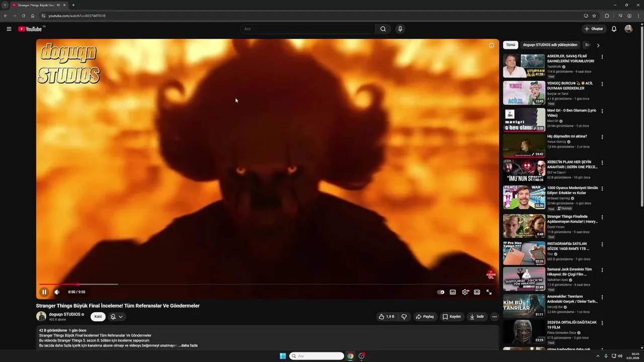Open a new browser tab

pos(73,5)
